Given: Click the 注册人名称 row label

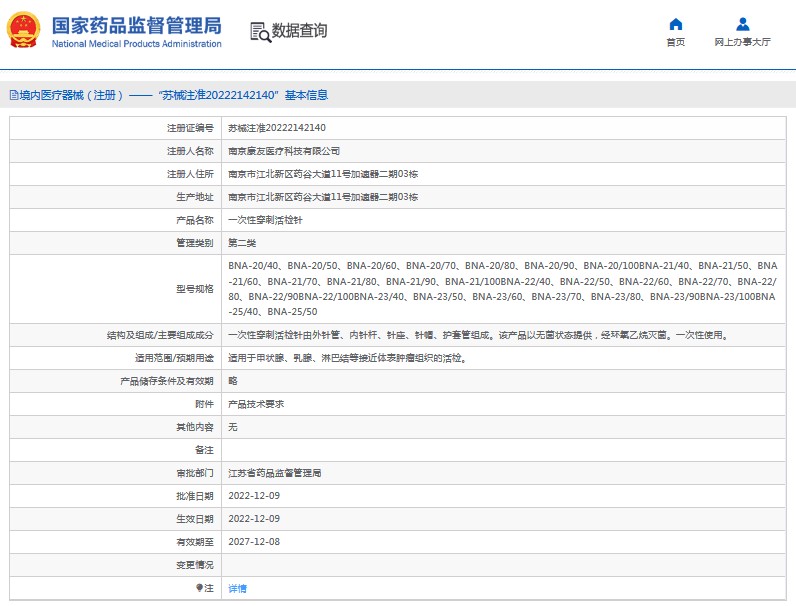Looking at the screenshot, I should pos(190,151).
